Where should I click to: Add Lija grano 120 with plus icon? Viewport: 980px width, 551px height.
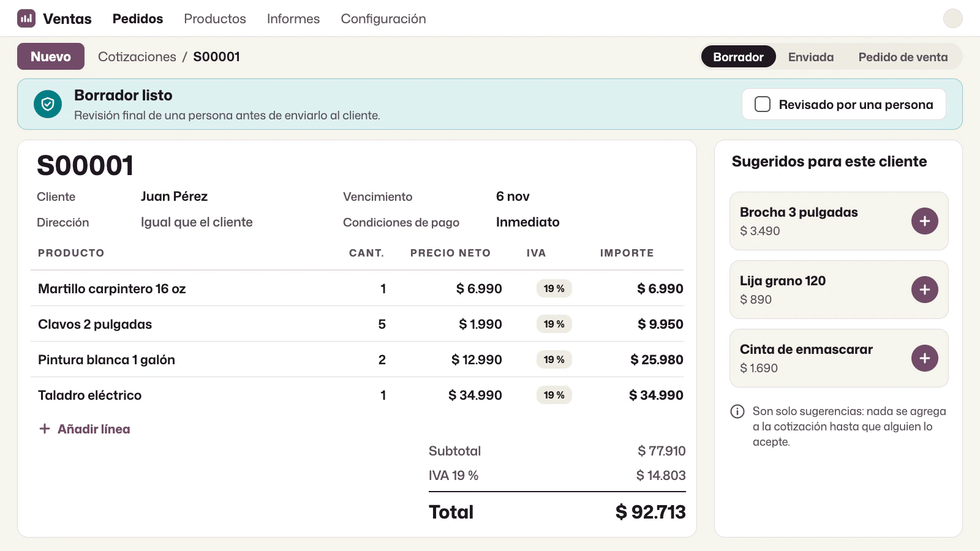[x=924, y=290]
